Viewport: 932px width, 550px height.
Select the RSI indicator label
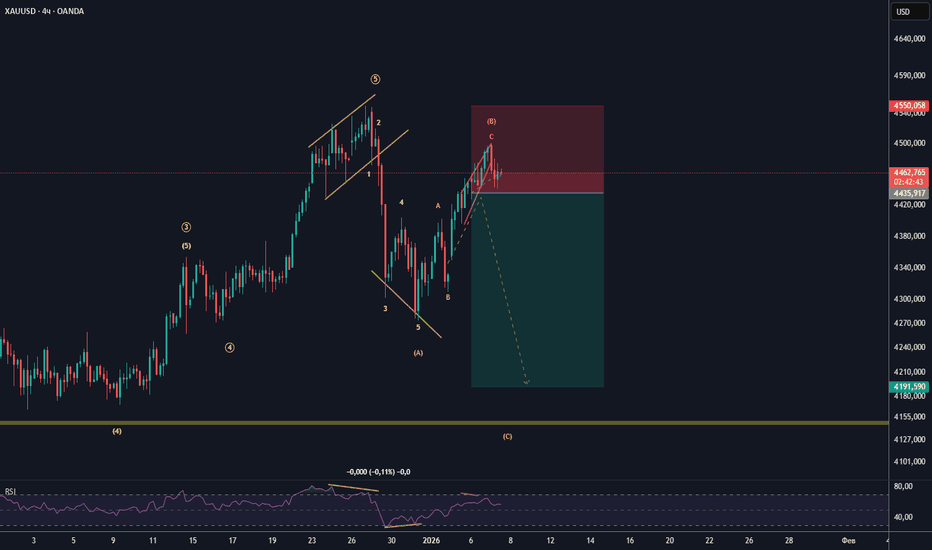(11, 492)
